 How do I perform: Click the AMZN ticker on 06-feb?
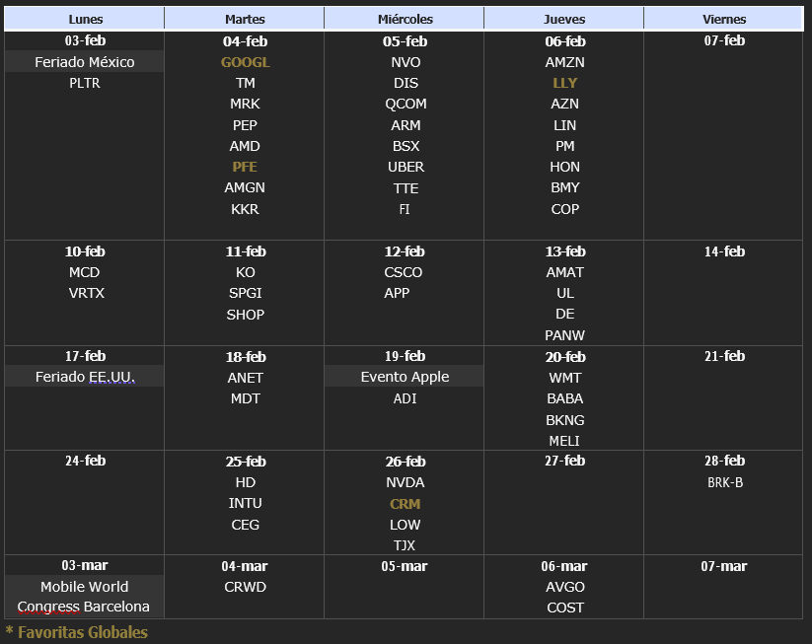point(564,62)
